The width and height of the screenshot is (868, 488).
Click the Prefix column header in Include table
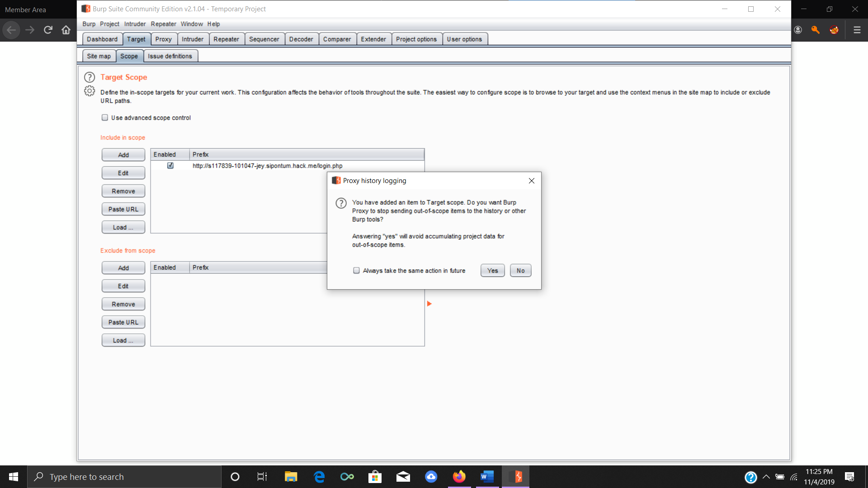tap(307, 155)
